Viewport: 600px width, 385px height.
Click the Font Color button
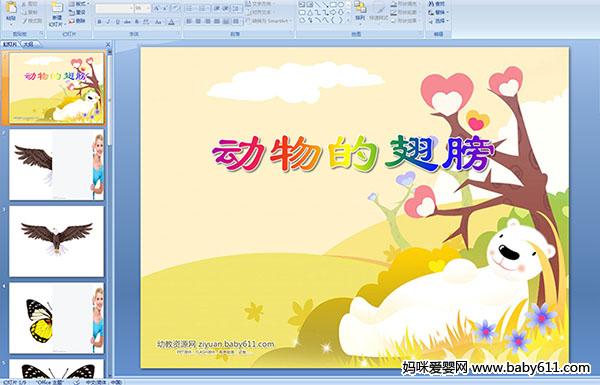pos(171,22)
